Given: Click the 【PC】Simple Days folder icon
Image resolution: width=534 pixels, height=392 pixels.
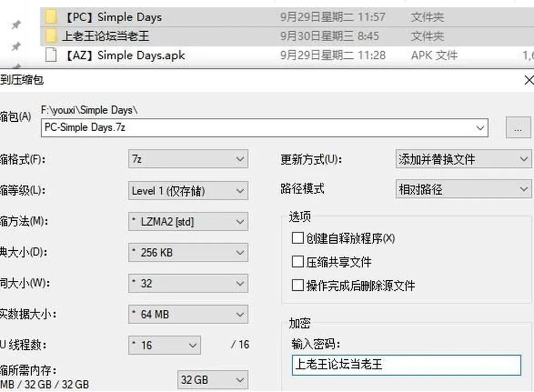Looking at the screenshot, I should (51, 17).
